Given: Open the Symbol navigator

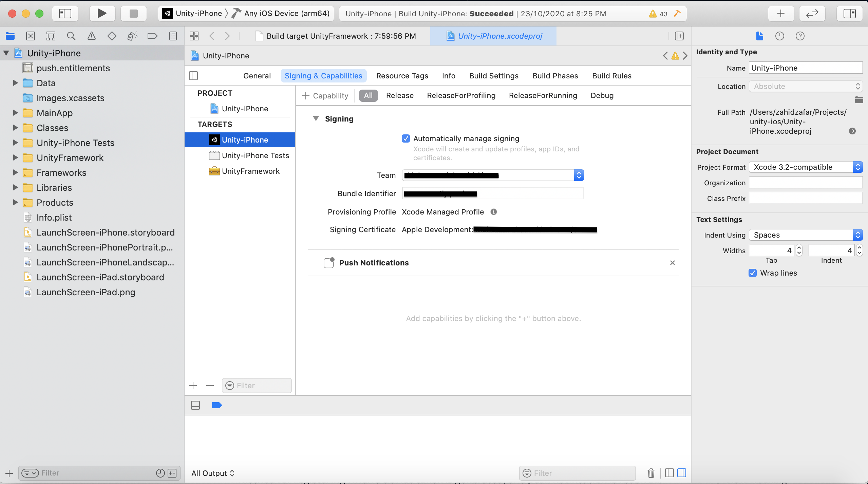Looking at the screenshot, I should [x=51, y=36].
